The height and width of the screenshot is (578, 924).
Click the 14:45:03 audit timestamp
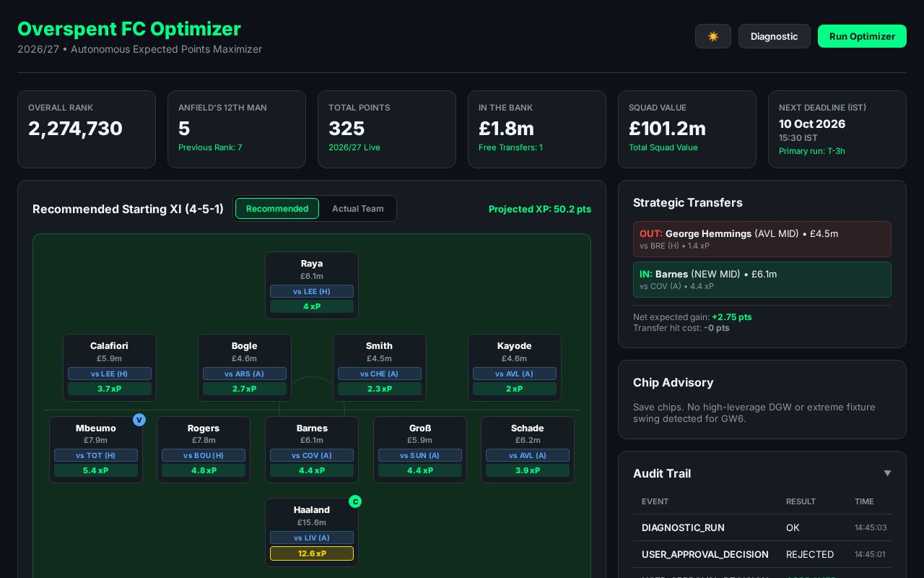[x=871, y=527]
